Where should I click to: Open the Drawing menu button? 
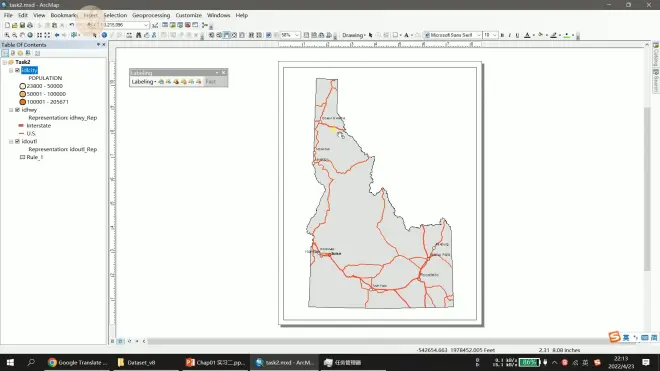354,35
